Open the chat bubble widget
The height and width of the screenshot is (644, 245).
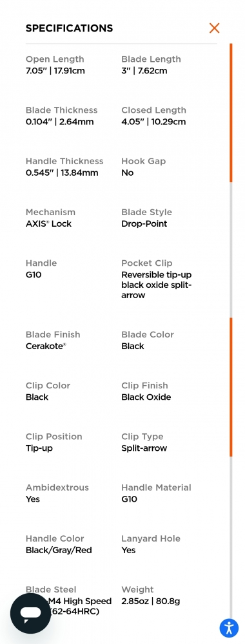click(30, 613)
